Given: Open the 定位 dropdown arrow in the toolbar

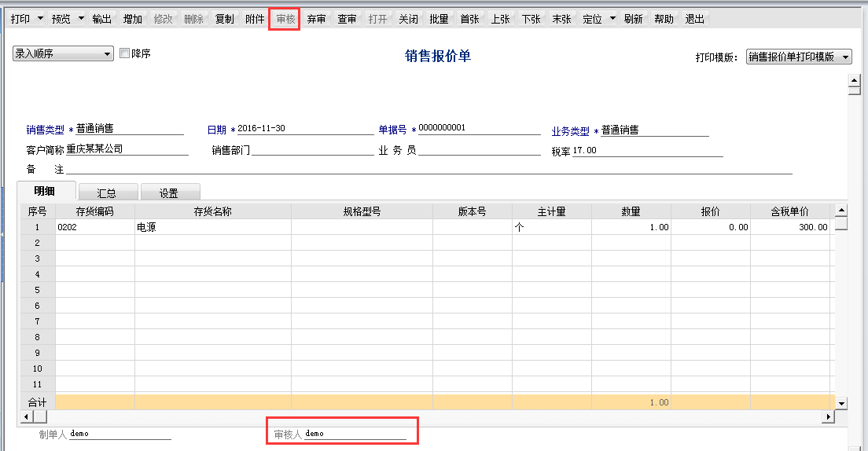Looking at the screenshot, I should (x=612, y=19).
